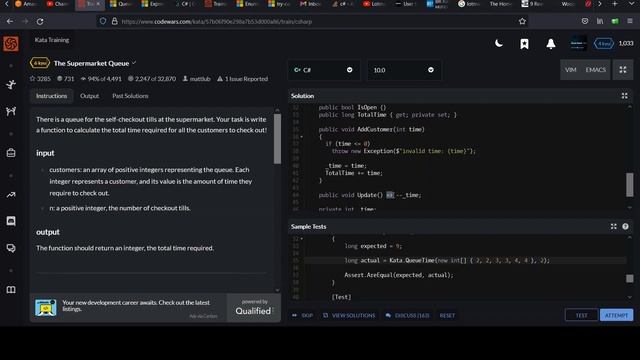Submit with the ATTEMPT button
The height and width of the screenshot is (360, 640).
(616, 315)
